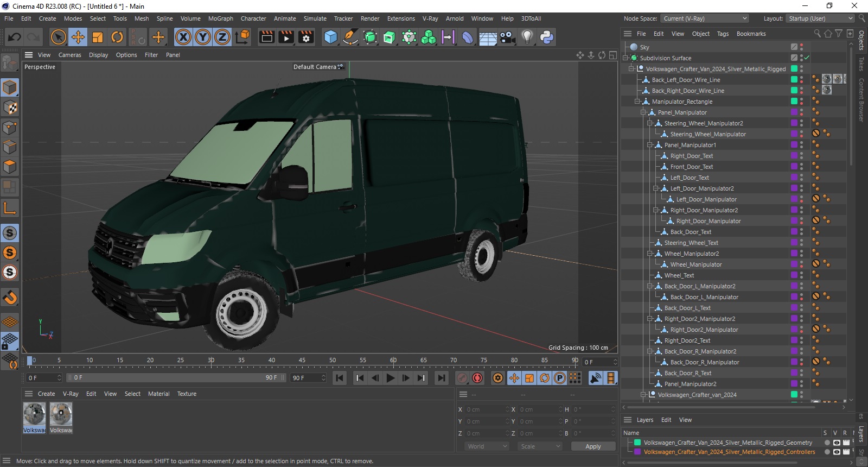Open the Takes side tab
This screenshot has height=467, width=868.
(x=861, y=64)
